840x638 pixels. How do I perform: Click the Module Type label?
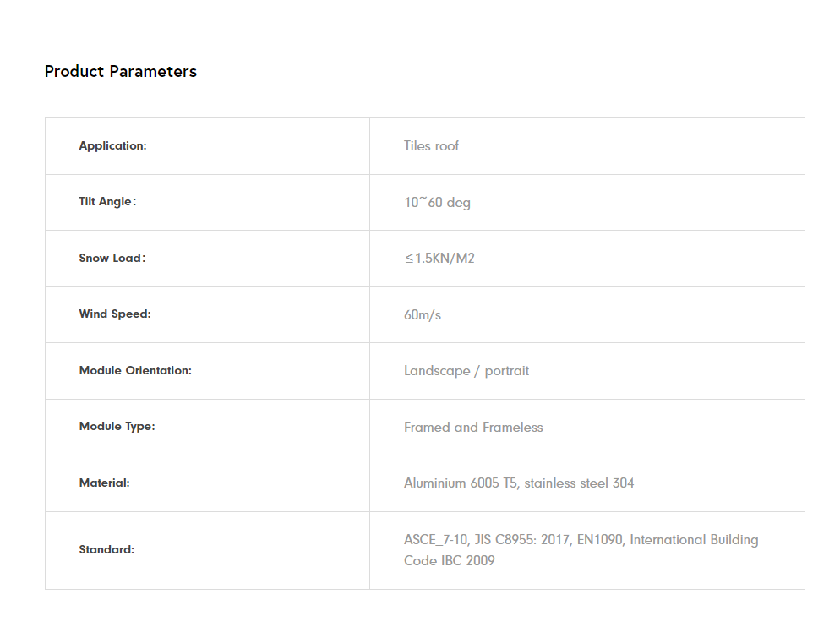[x=117, y=427]
